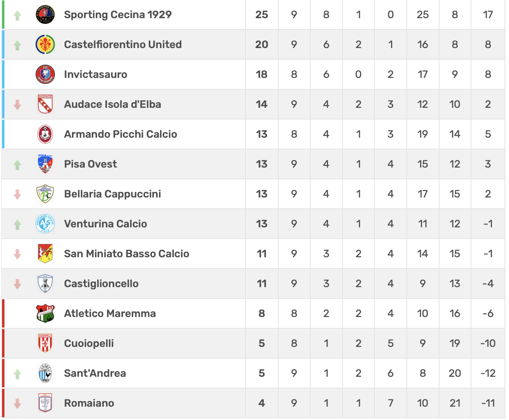This screenshot has width=509, height=420.
Task: Click the Castiglioncello shield badge
Action: point(45,284)
